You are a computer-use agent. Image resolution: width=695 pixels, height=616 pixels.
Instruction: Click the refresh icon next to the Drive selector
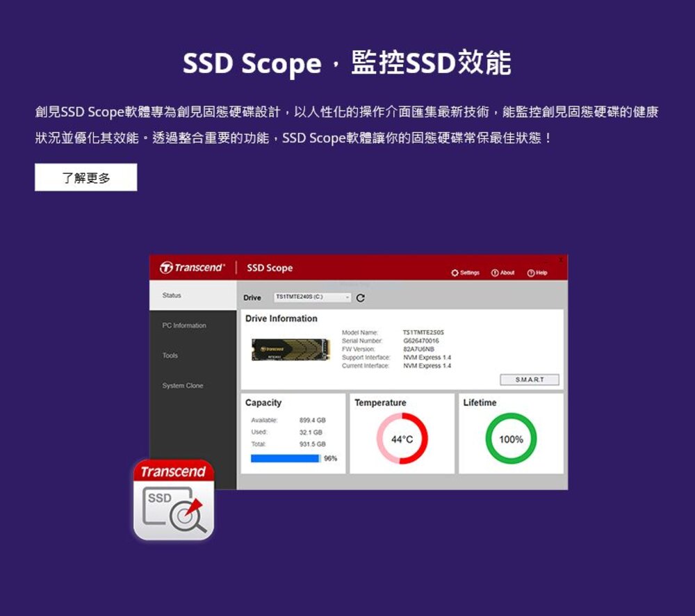[x=361, y=297]
